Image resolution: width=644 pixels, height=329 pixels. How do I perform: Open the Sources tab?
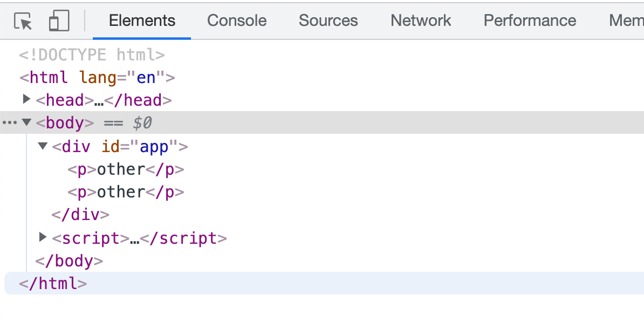point(328,20)
